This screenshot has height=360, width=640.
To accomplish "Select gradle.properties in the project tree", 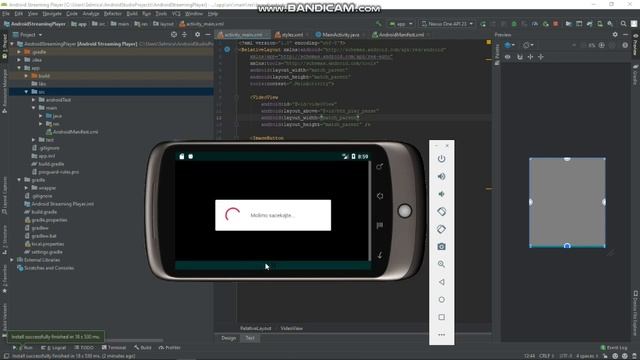I will 46,220.
